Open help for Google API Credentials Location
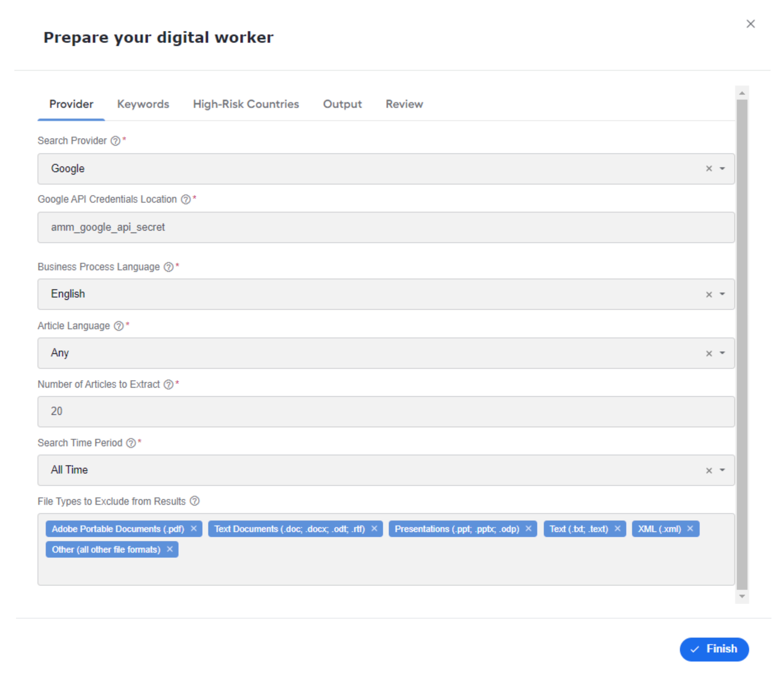 [x=186, y=199]
